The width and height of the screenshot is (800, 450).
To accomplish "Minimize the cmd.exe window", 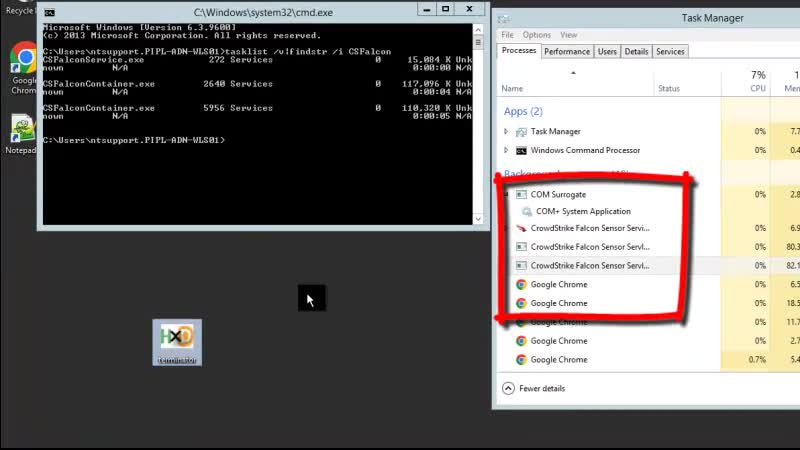I will coord(427,9).
